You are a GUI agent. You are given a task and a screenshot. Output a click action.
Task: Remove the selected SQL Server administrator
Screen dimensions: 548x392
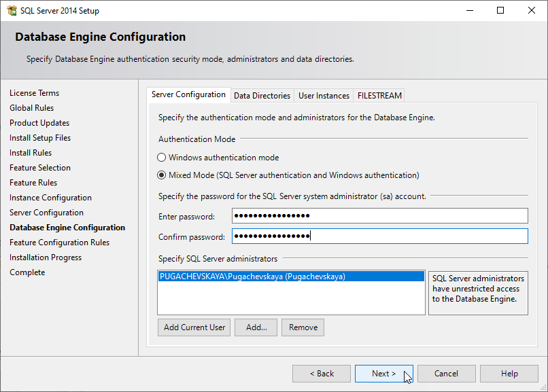303,327
